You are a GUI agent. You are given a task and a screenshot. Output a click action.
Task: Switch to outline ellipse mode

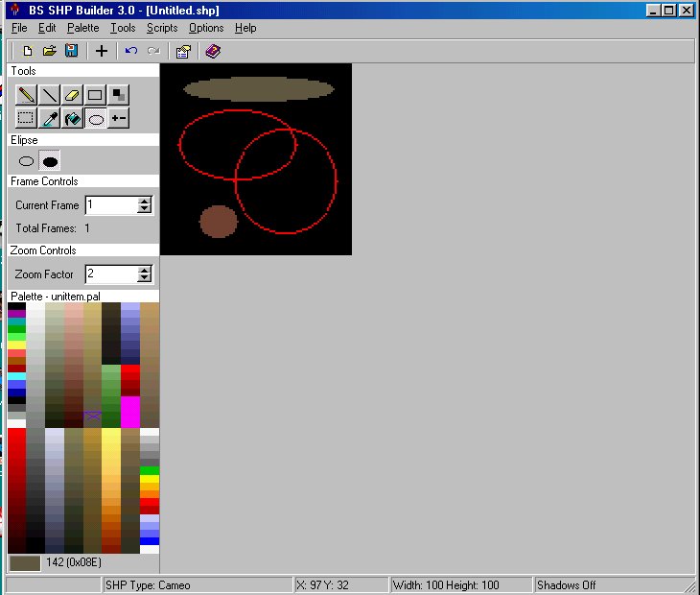(27, 161)
